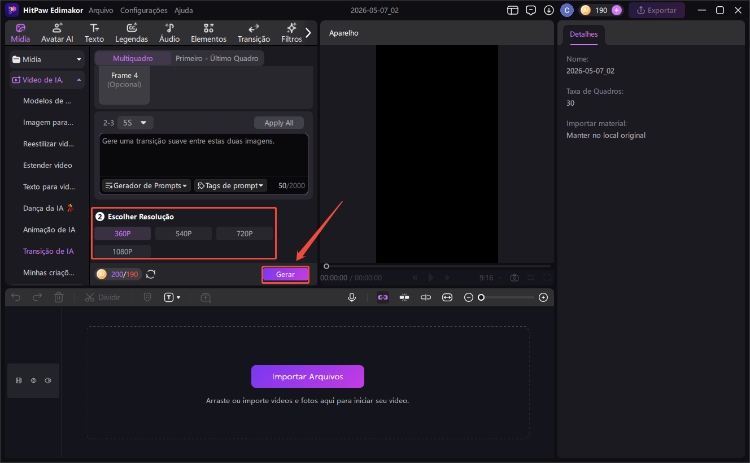Click the Exportar button
Viewport: 750px width, 463px height.
pyautogui.click(x=657, y=10)
